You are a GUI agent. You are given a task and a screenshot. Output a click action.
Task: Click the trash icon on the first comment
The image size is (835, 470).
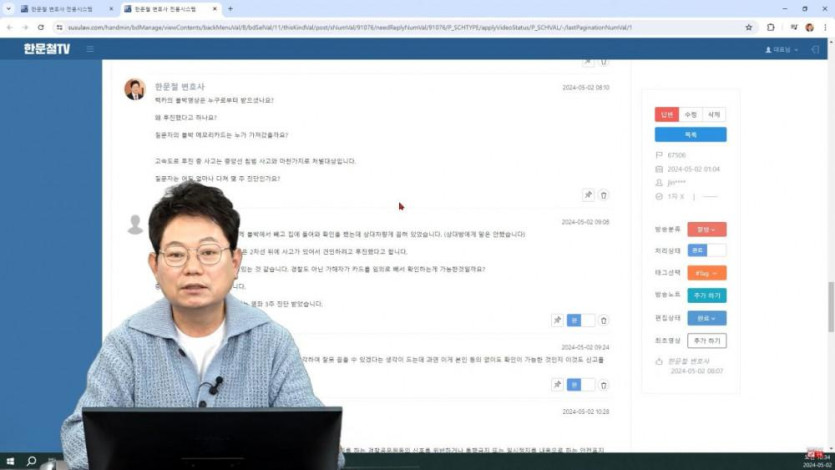pyautogui.click(x=603, y=195)
